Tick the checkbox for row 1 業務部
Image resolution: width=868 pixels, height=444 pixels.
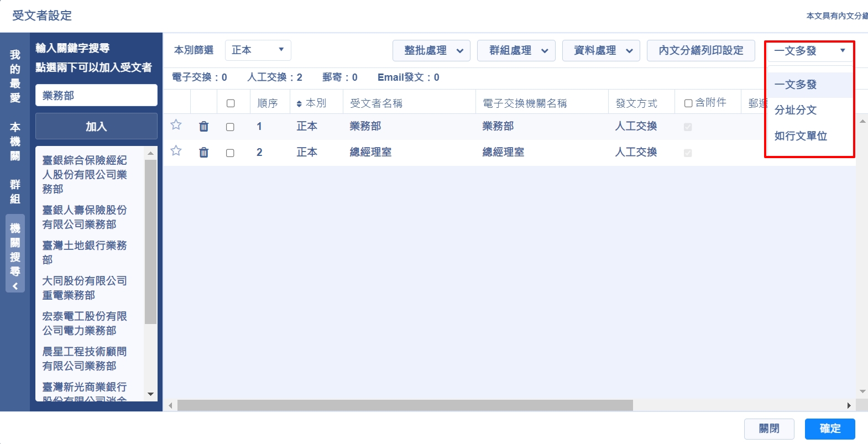(x=230, y=127)
